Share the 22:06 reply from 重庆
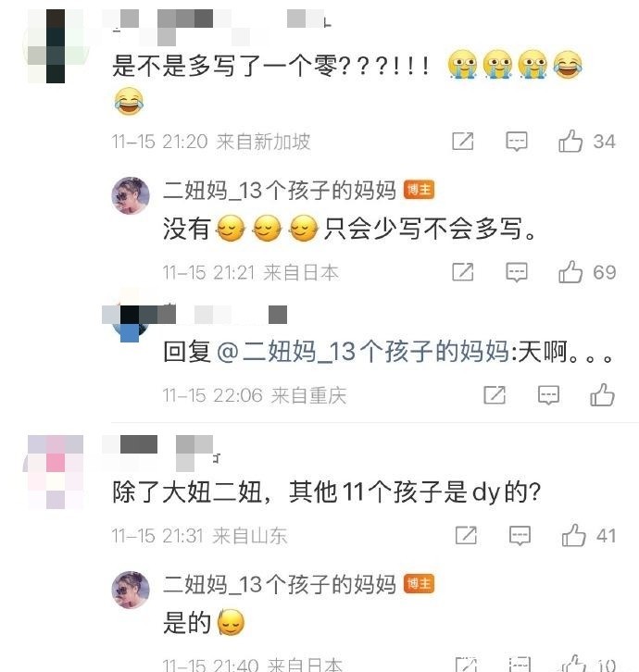The height and width of the screenshot is (672, 639). click(495, 394)
